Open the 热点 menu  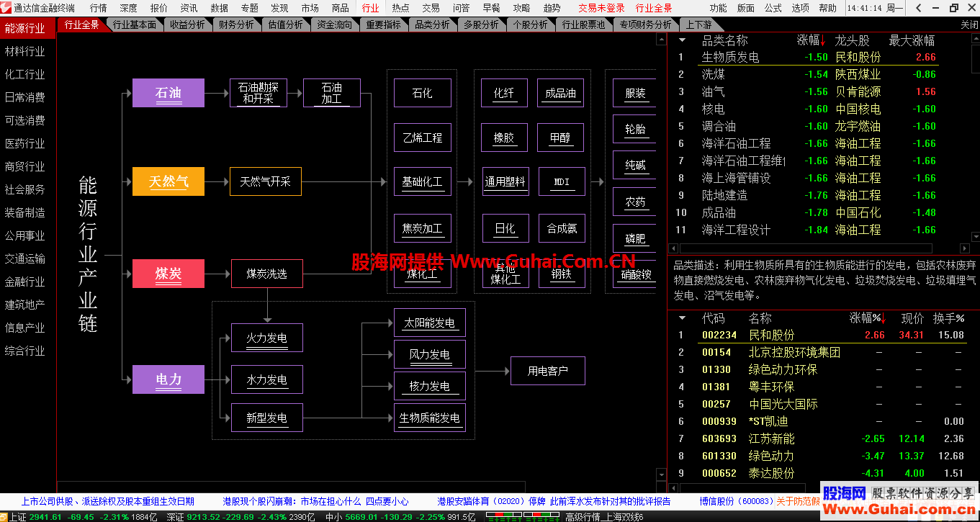point(400,8)
